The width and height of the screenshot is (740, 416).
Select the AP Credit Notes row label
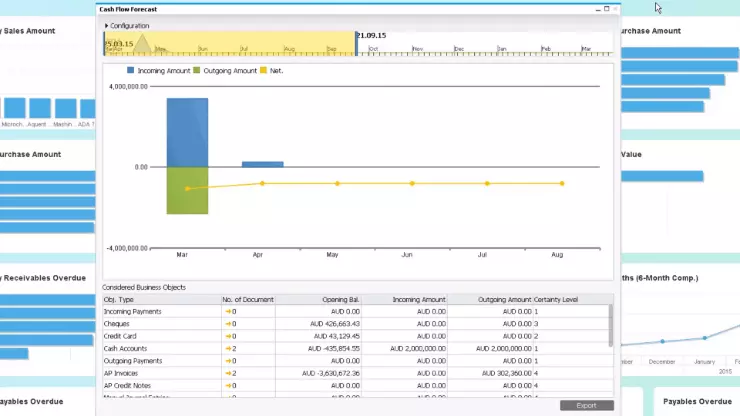pos(127,385)
